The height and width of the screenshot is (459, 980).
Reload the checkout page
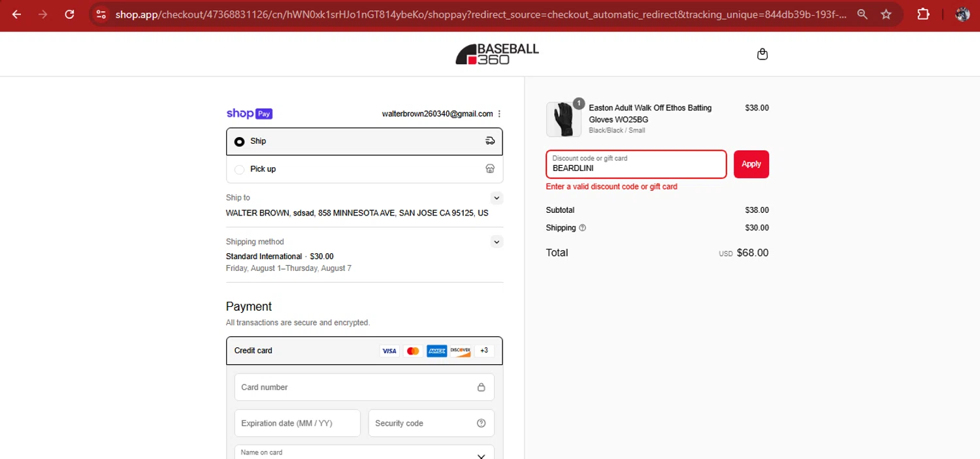point(69,14)
